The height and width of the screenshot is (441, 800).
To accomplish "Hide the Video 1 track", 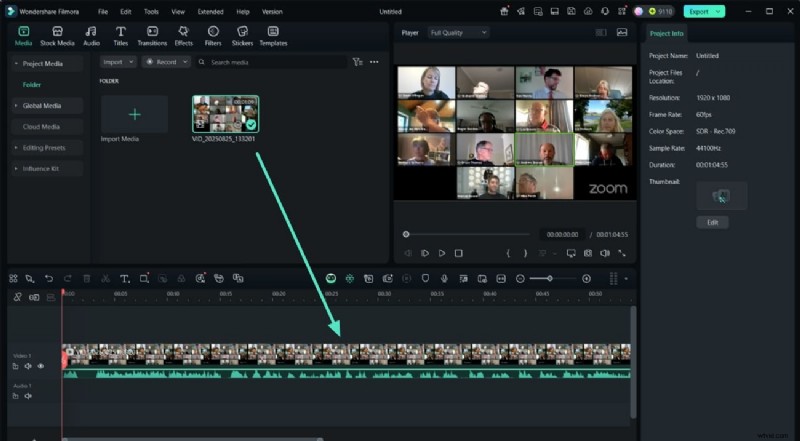I will 41,366.
